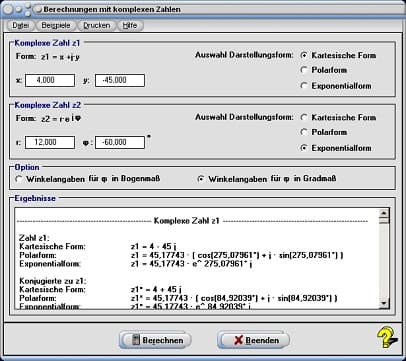Click the 'Form: z2 = r·e' label

coord(49,118)
